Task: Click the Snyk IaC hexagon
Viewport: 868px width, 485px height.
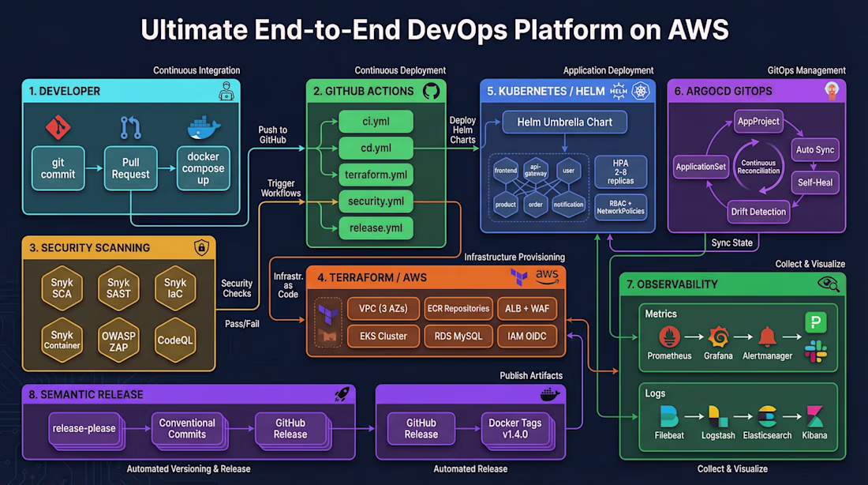Action: coord(175,288)
